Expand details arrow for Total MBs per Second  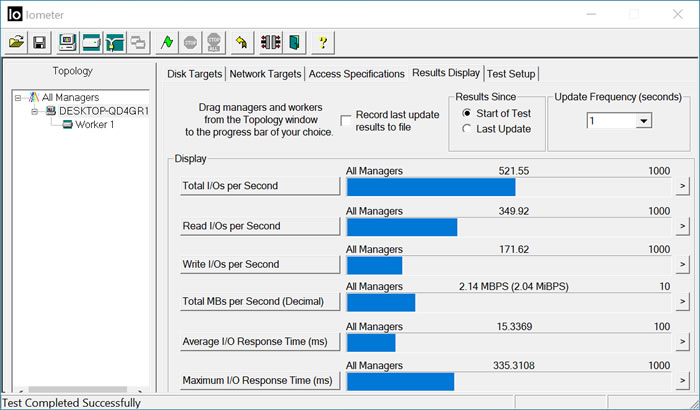(x=682, y=301)
